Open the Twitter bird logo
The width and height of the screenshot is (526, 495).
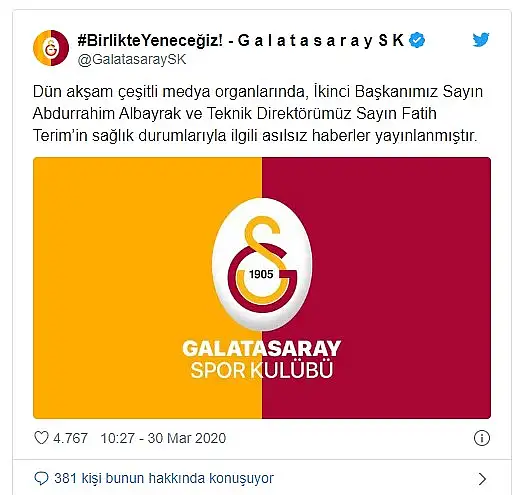click(x=481, y=40)
